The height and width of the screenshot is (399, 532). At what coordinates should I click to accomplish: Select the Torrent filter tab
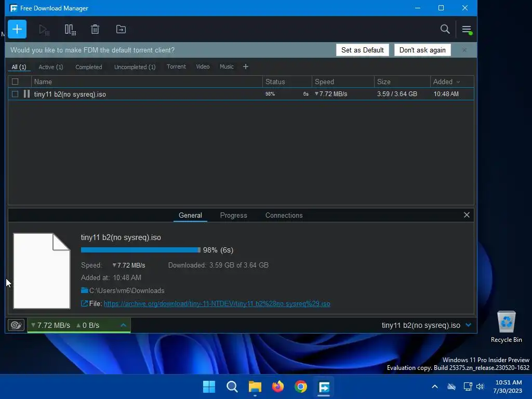click(176, 66)
